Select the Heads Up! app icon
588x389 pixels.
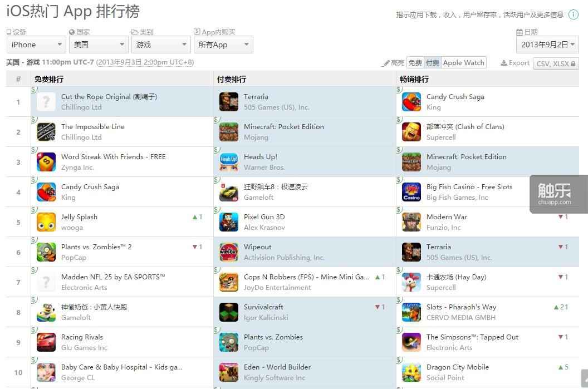[229, 162]
